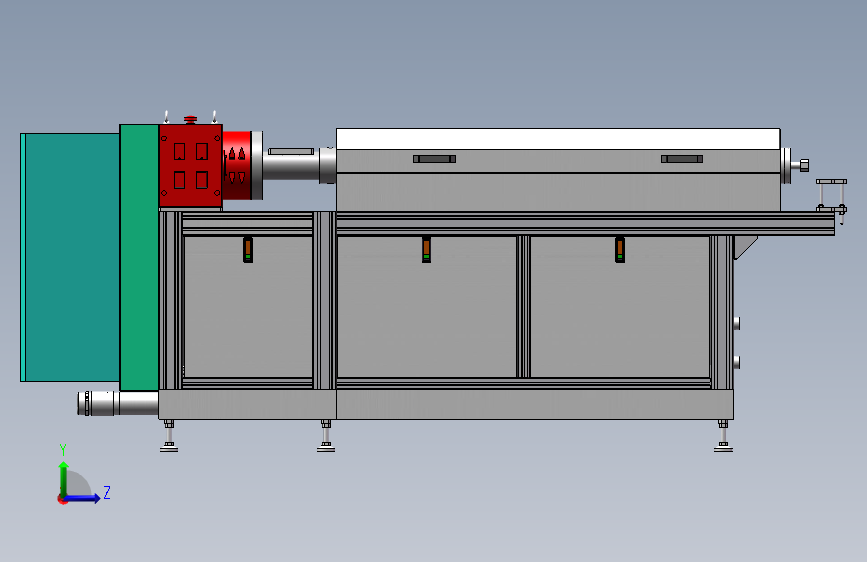Viewport: 867px width, 562px height.
Task: Select the right cabinet door panel
Action: pos(620,307)
